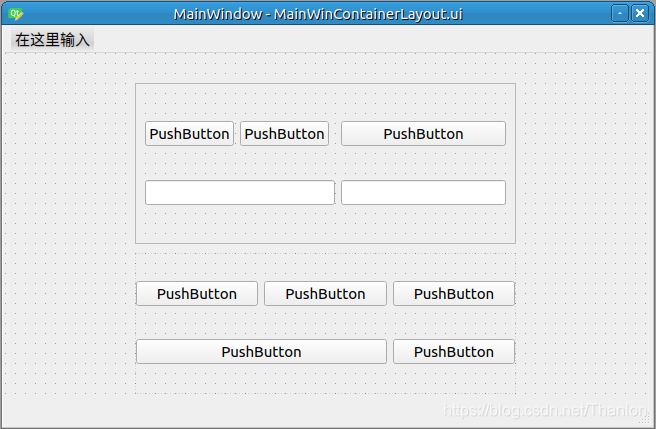Close the MainWinContainerLayout.ui form window
The width and height of the screenshot is (656, 429).
pyautogui.click(x=640, y=13)
